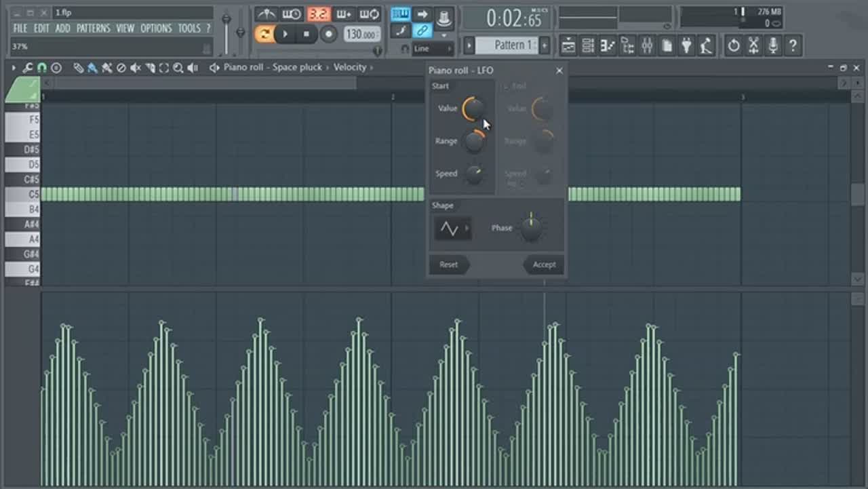Open the Mixer window icon
The height and width of the screenshot is (489, 868).
click(647, 45)
